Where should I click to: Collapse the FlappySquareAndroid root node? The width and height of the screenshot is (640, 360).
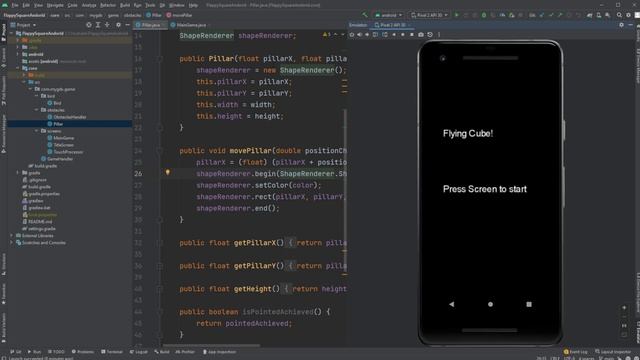tap(12, 33)
